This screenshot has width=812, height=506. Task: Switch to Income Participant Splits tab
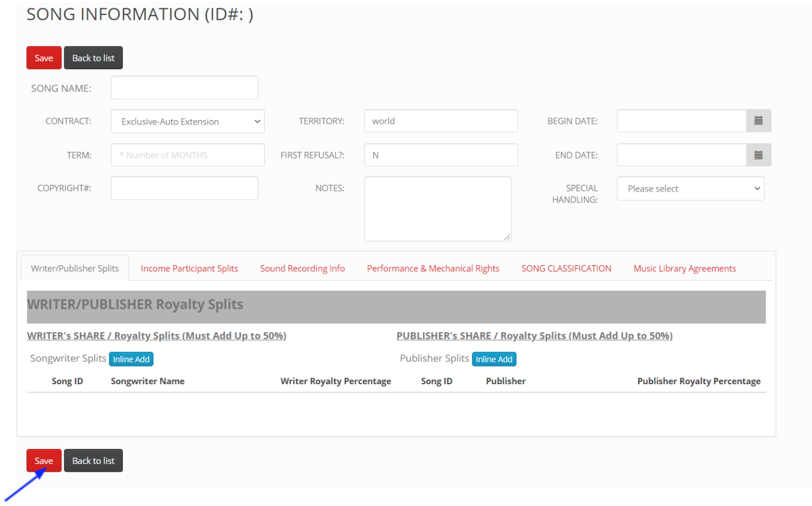click(189, 269)
